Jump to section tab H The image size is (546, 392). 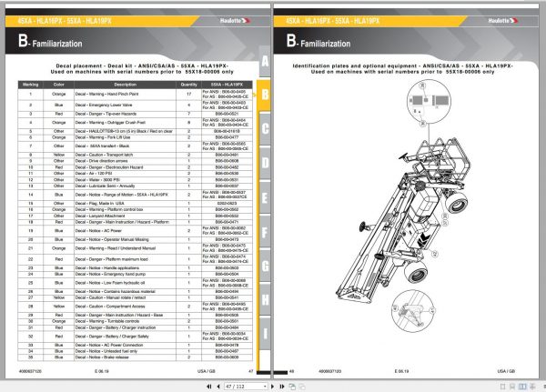coord(265,299)
